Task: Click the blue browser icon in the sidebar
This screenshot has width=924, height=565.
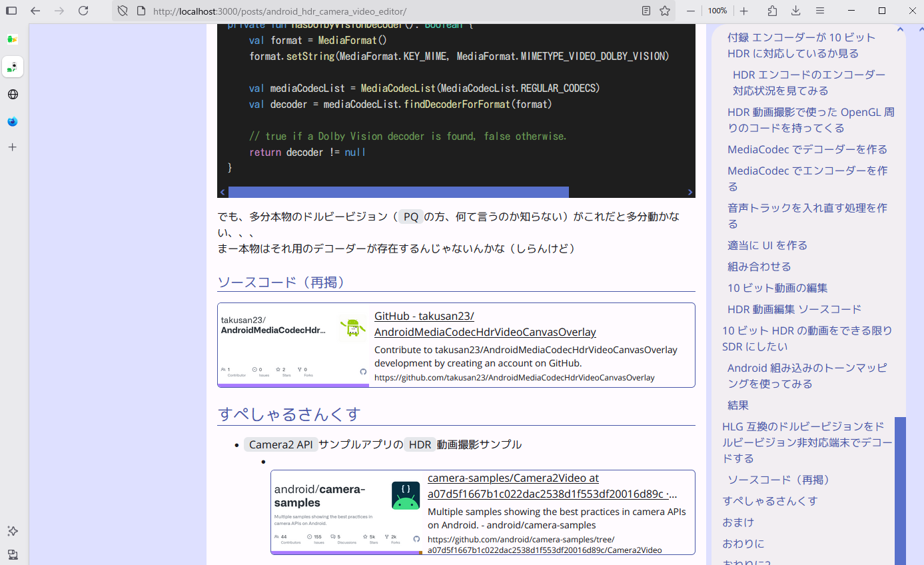Action: (x=12, y=121)
